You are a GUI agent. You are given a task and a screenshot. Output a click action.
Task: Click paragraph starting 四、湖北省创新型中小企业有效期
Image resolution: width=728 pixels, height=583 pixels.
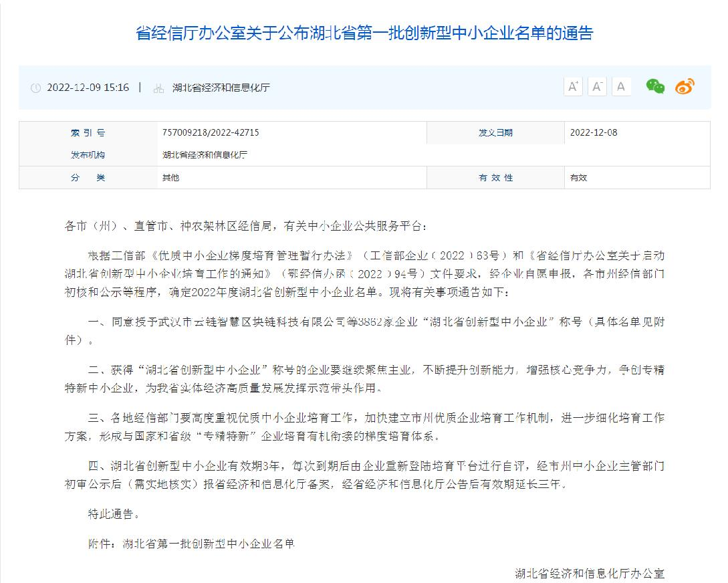click(x=364, y=475)
